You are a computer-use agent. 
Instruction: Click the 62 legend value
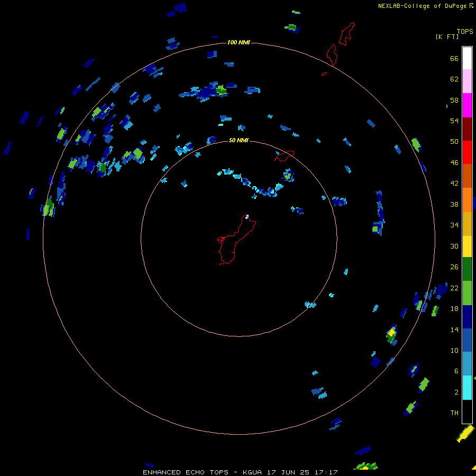[x=454, y=79]
